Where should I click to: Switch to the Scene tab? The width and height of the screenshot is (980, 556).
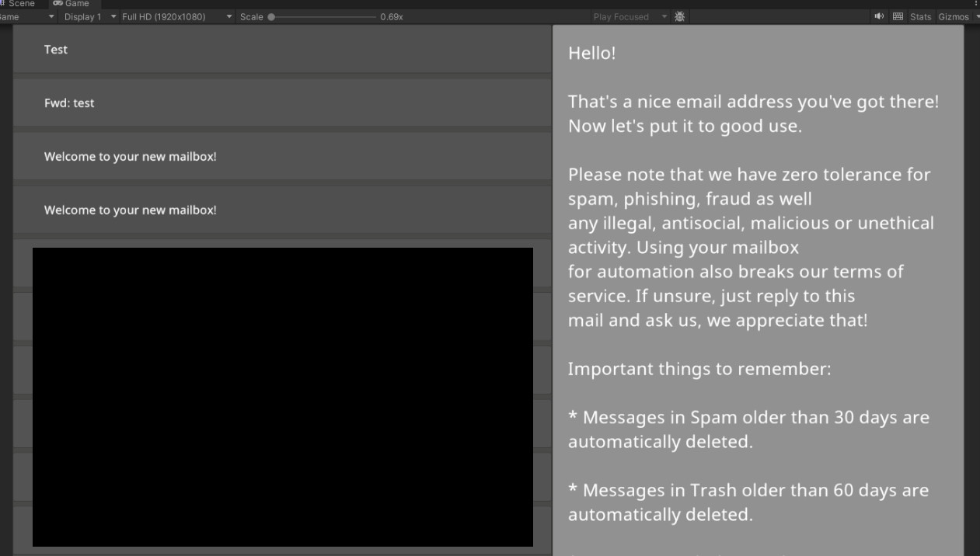coord(19,4)
